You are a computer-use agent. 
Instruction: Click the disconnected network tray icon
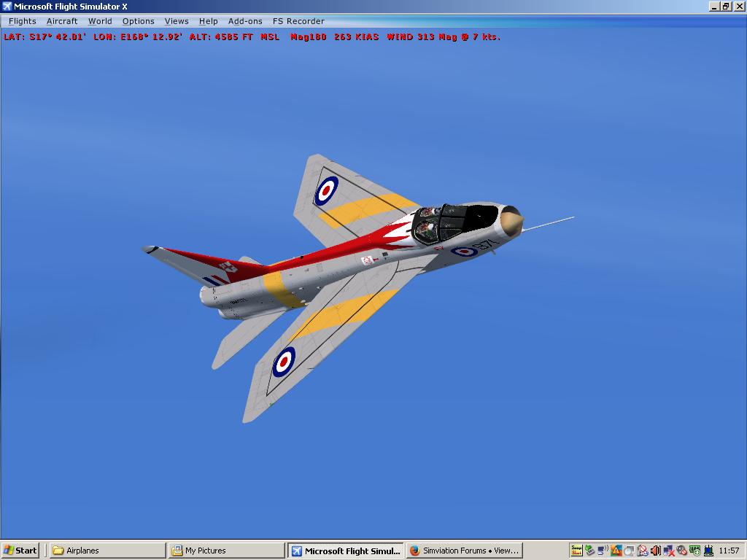click(669, 551)
